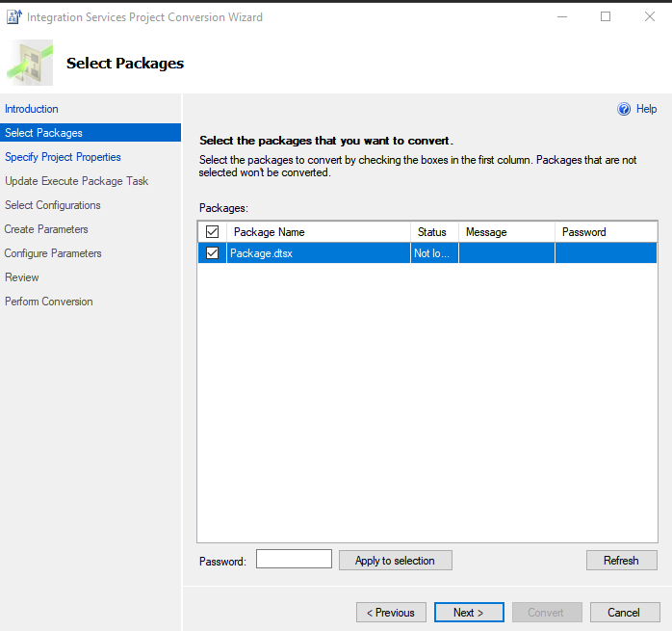The height and width of the screenshot is (631, 672).
Task: Open Specify Project Properties step
Action: click(63, 157)
